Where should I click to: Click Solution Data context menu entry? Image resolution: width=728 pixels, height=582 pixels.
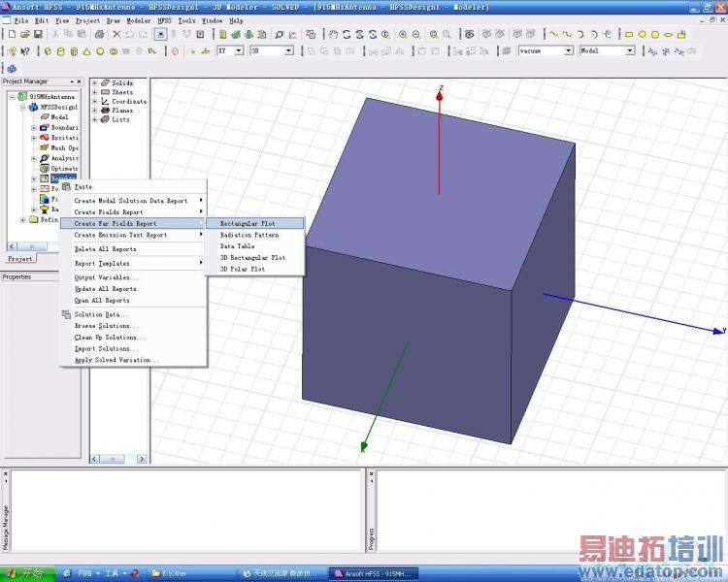(x=133, y=314)
